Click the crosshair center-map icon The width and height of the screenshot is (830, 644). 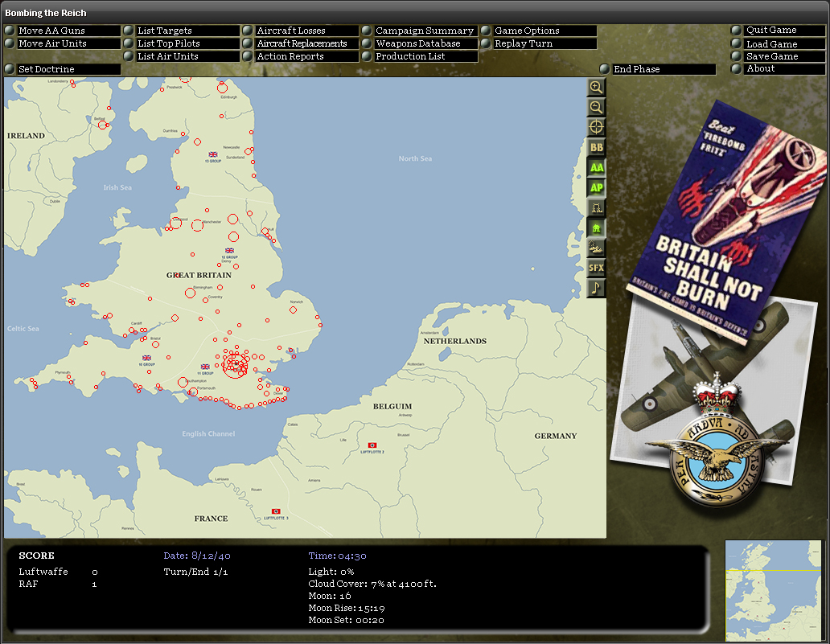(596, 127)
